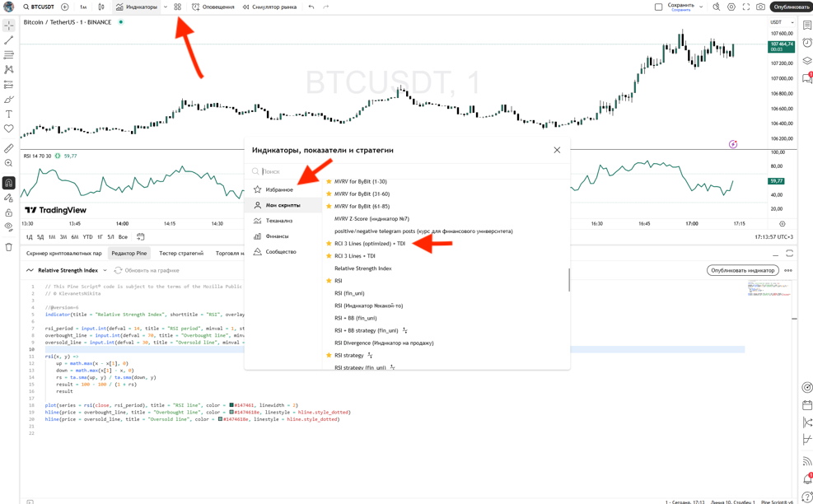
Task: Switch to Тестер стратегий tab
Action: pyautogui.click(x=181, y=254)
